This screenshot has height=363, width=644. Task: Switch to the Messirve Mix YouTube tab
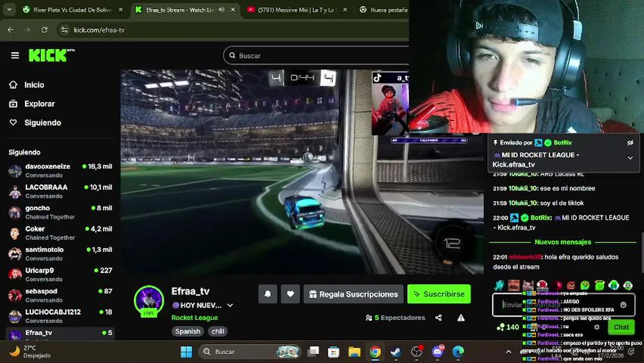coord(296,10)
